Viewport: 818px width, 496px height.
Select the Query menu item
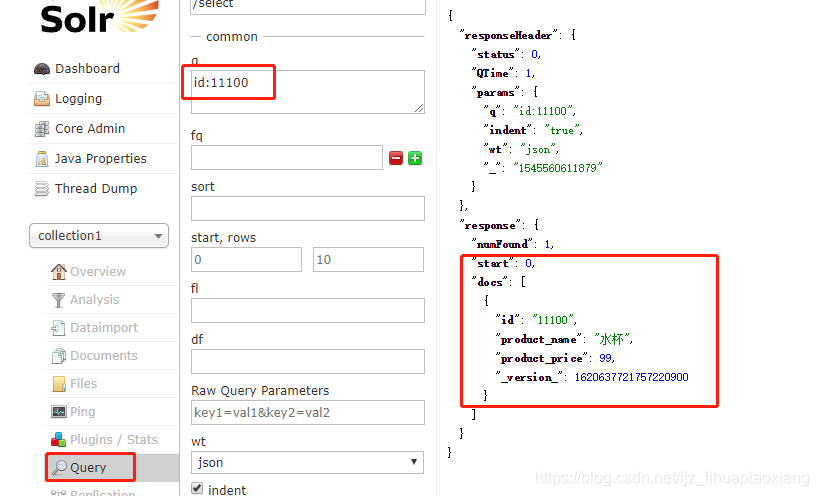[88, 467]
